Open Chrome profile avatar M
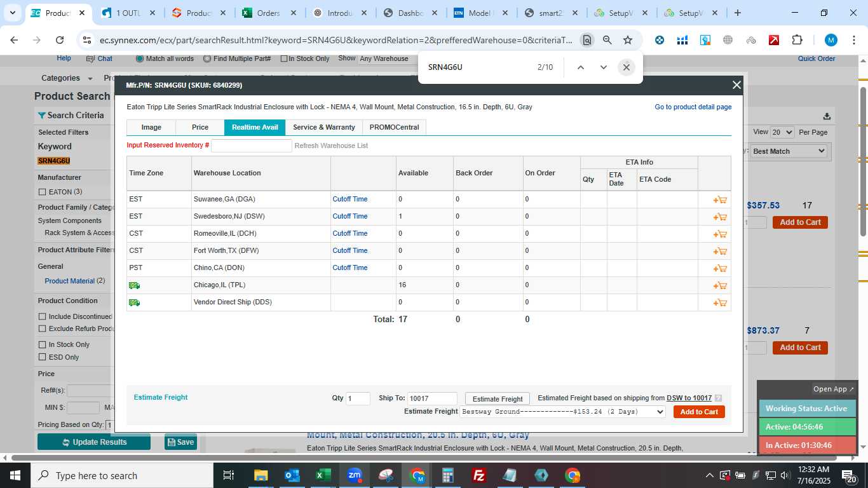Screen dimensions: 868x488 (831, 40)
